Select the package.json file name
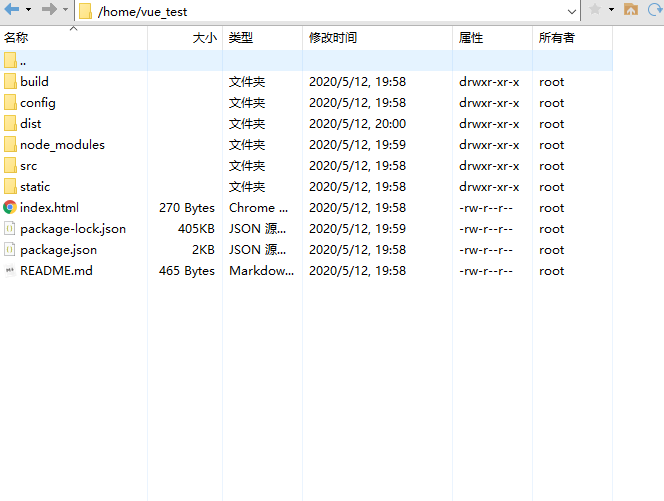 [x=58, y=250]
